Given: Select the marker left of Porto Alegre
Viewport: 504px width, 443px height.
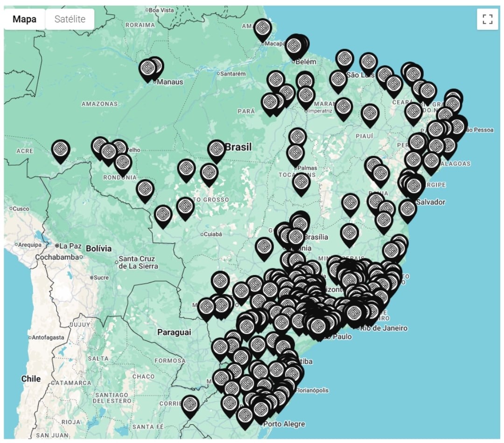Looking at the screenshot, I should [245, 416].
